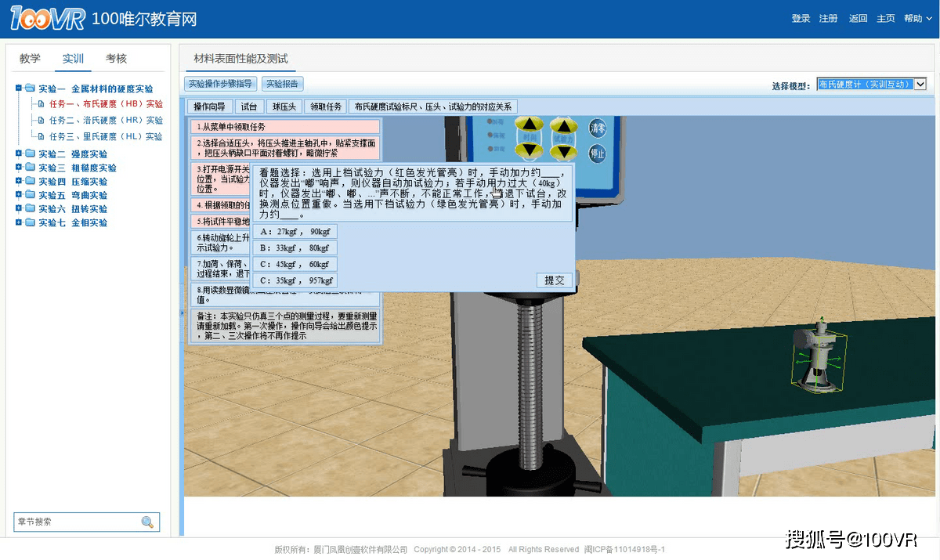Collapse the 实验一 金属材料的硬度实验 node
Image resolution: width=940 pixels, height=560 pixels.
click(19, 89)
